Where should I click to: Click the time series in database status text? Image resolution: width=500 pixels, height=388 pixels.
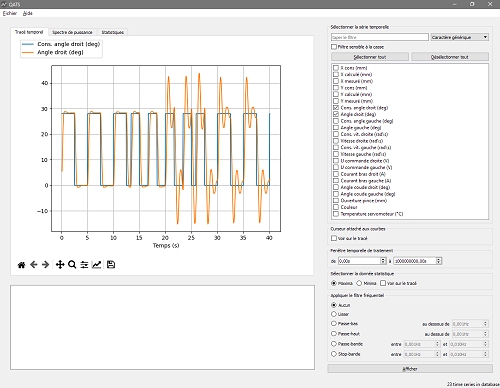pyautogui.click(x=473, y=384)
